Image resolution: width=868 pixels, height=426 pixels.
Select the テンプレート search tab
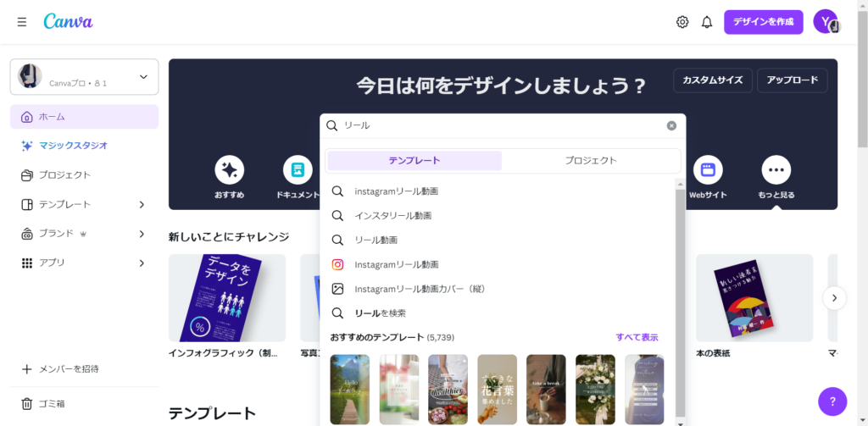(415, 160)
